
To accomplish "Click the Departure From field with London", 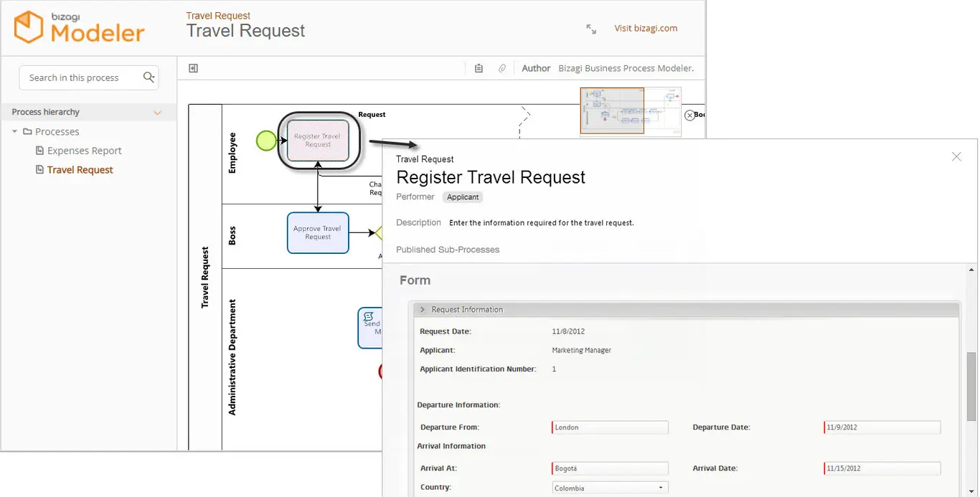I will 610,427.
